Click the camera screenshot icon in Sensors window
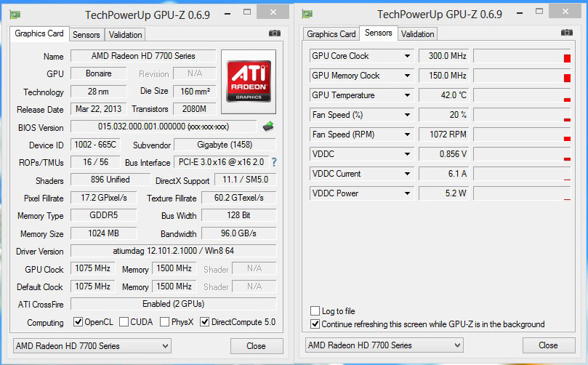Viewport: 588px width, 365px height. (x=567, y=33)
